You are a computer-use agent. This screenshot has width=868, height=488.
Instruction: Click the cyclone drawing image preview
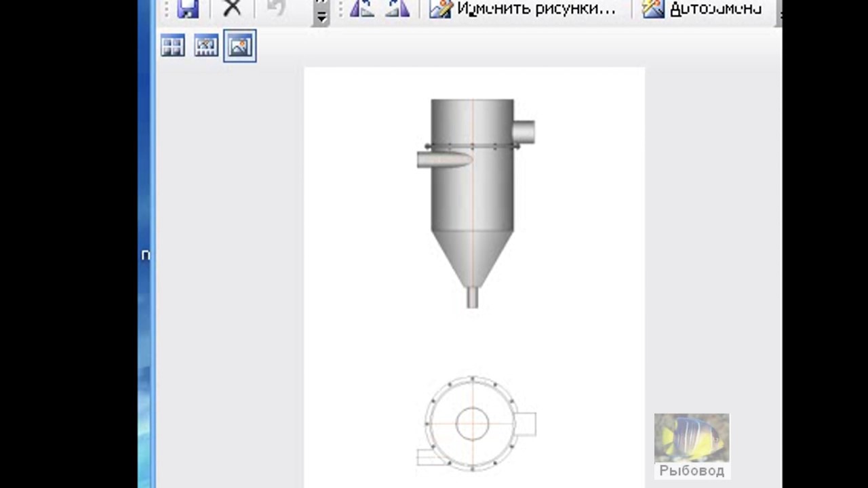[474, 277]
